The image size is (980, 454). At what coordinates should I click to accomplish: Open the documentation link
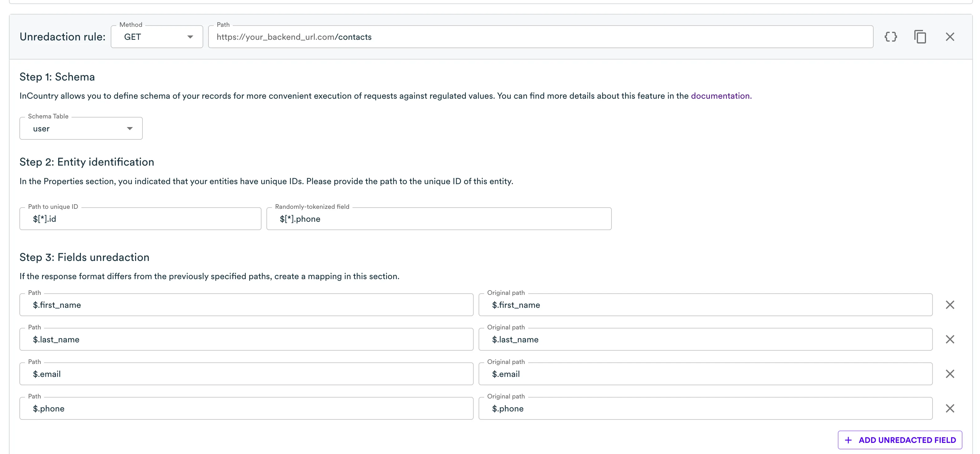pos(721,96)
